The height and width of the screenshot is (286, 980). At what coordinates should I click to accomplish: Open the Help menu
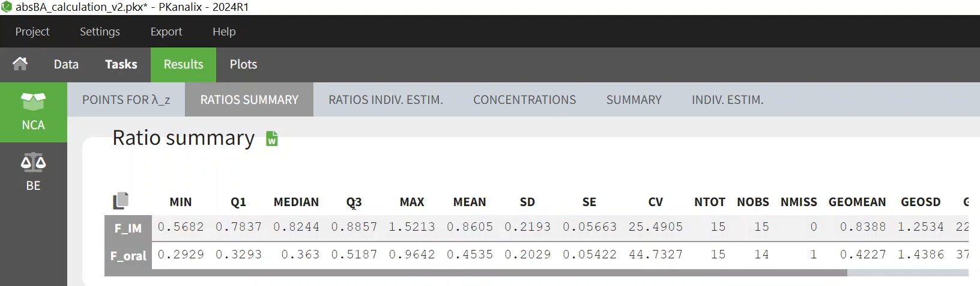pyautogui.click(x=224, y=31)
